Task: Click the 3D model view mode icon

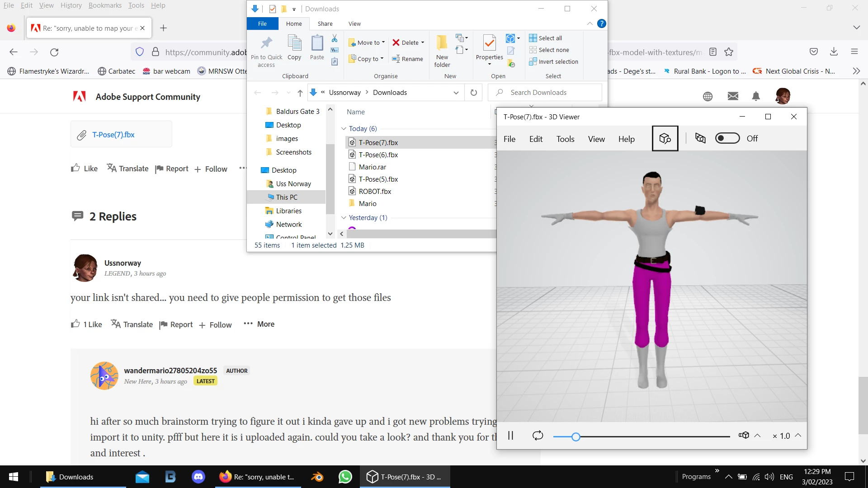Action: [x=665, y=139]
